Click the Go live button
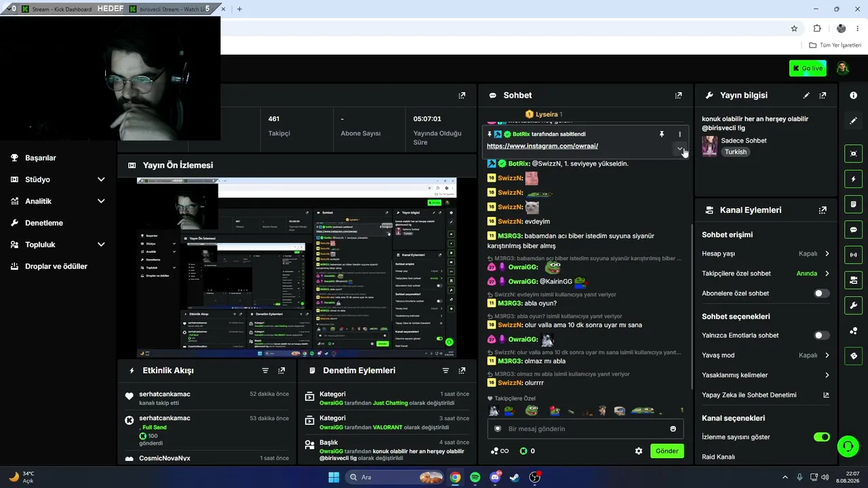The width and height of the screenshot is (868, 488). pos(808,68)
